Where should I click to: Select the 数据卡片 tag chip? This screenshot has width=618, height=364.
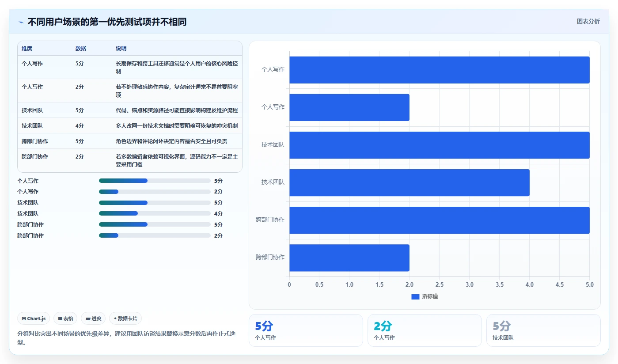coord(125,318)
